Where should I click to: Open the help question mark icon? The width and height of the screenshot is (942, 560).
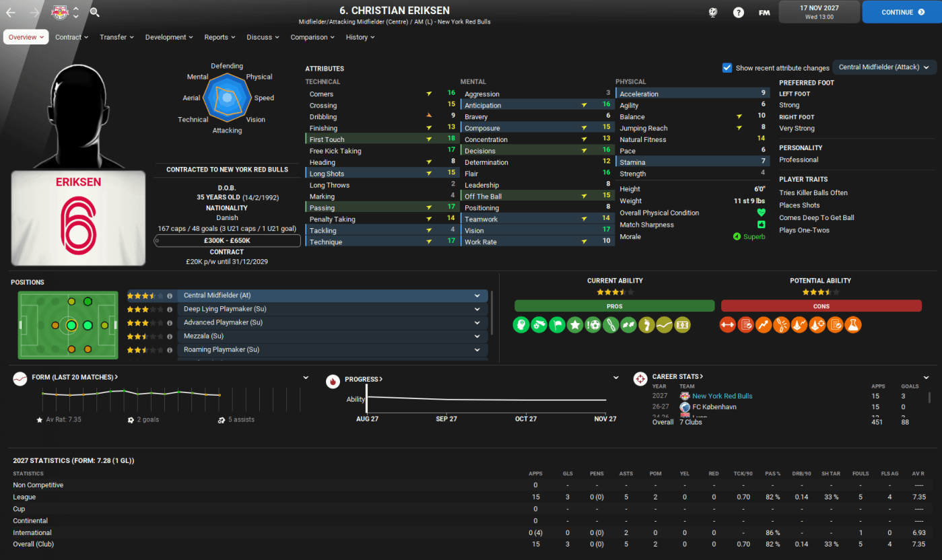[739, 12]
